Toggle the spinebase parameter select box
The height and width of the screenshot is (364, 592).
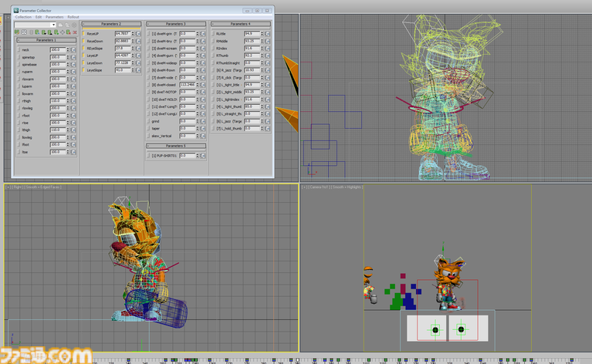point(19,65)
